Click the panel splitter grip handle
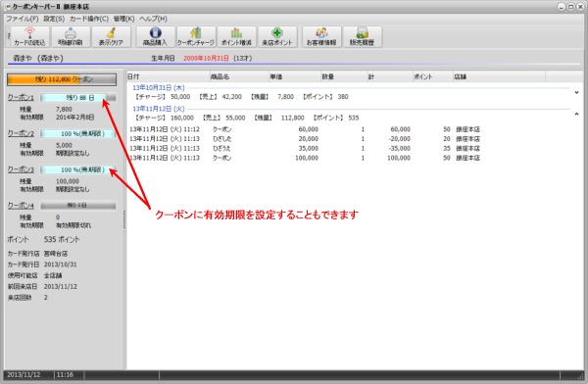Image resolution: width=588 pixels, height=384 pixels. click(124, 219)
